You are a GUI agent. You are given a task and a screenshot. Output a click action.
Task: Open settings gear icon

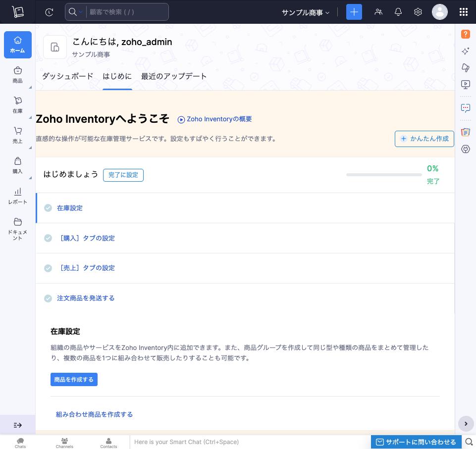coord(418,12)
